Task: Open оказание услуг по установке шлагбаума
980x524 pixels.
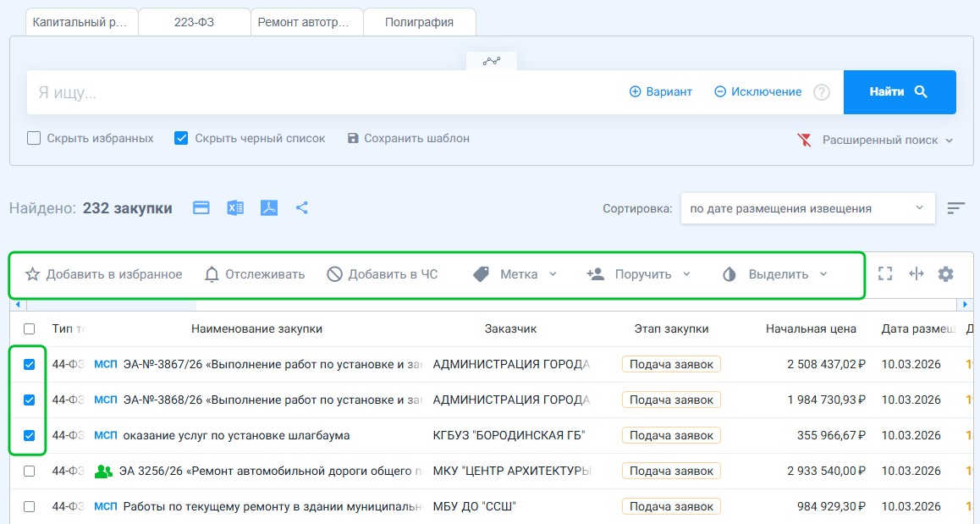Action: click(x=236, y=435)
